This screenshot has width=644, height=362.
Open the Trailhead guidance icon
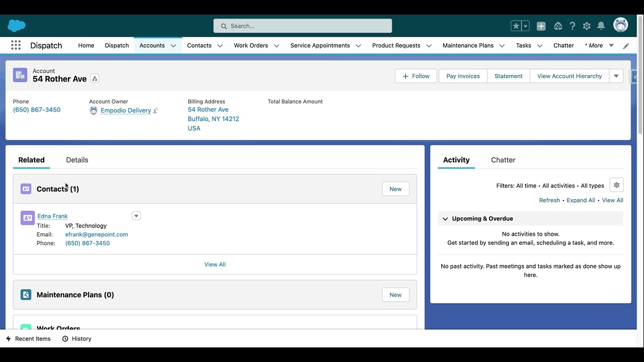click(558, 26)
